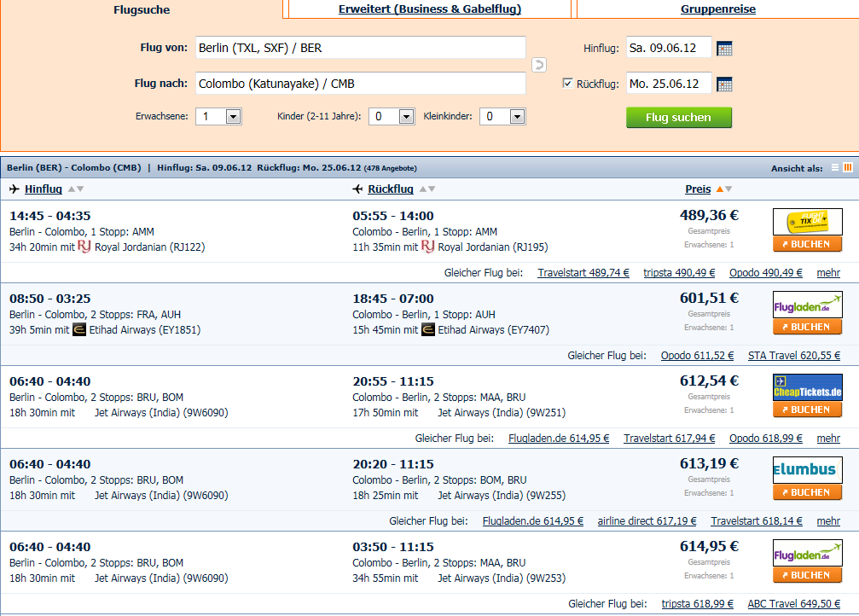Sort Hinflug ascending arrow

[71, 189]
